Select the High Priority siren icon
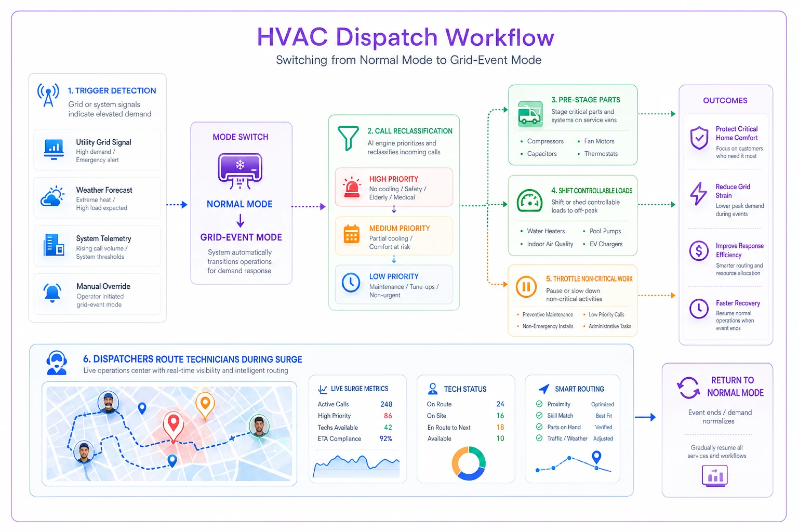The width and height of the screenshot is (798, 532). (x=352, y=188)
